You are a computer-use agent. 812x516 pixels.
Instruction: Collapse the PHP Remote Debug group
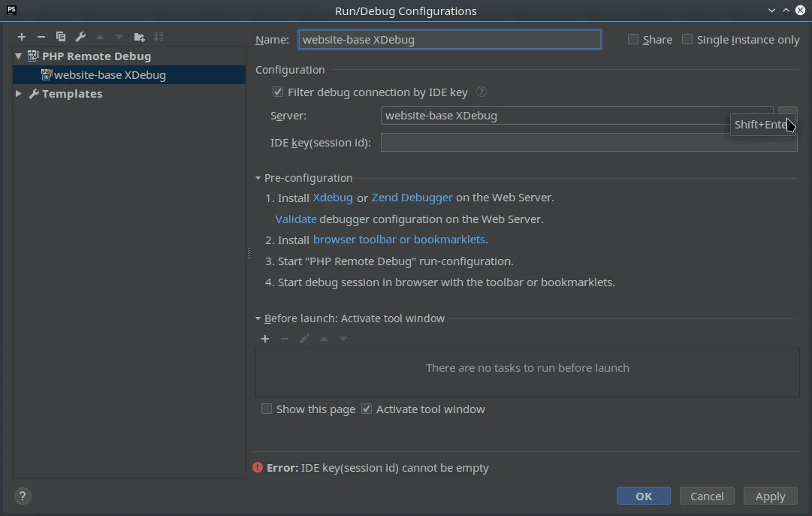pos(17,56)
